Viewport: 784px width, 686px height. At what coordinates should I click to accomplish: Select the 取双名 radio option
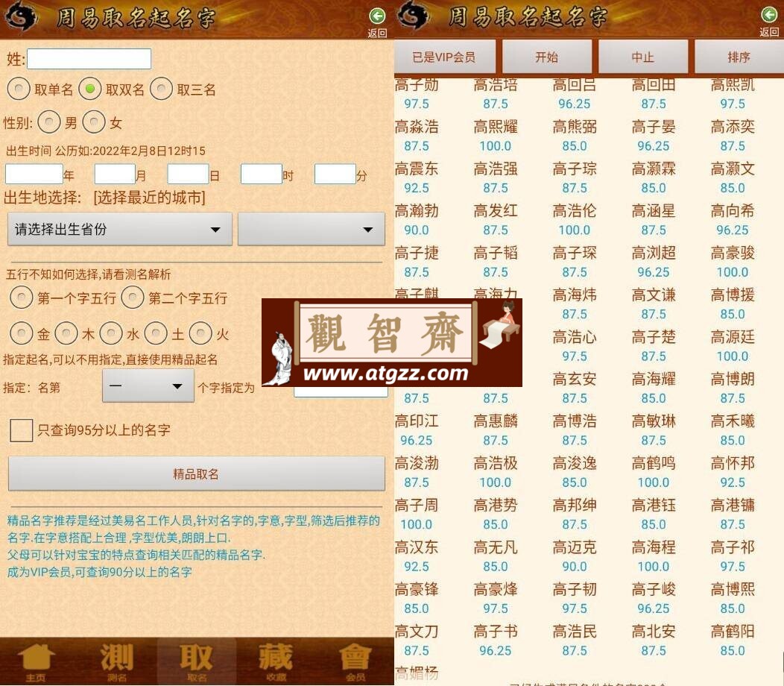pos(90,89)
